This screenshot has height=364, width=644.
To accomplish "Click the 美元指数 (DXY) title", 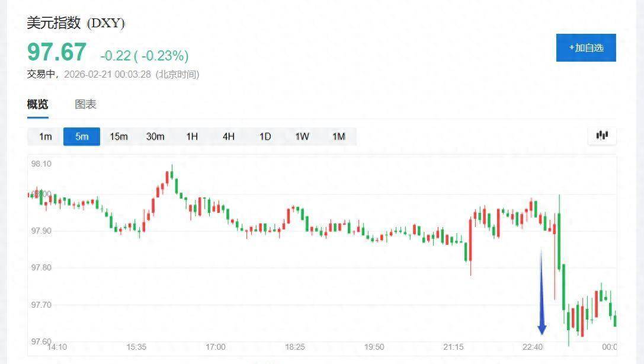I will tap(76, 23).
